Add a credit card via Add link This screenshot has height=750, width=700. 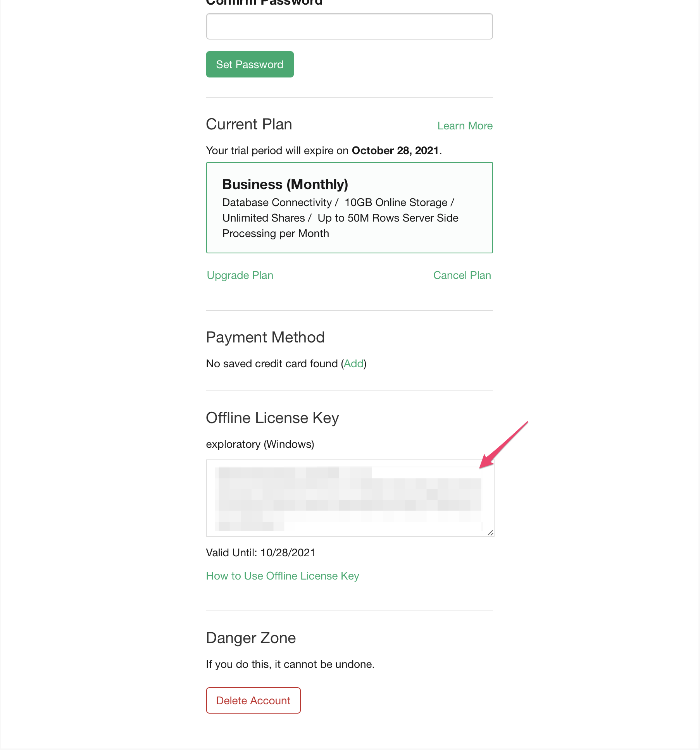point(353,364)
